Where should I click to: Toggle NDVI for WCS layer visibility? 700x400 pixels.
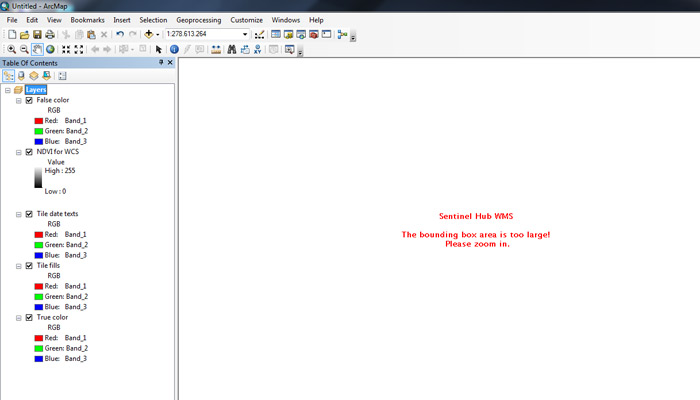(29, 152)
